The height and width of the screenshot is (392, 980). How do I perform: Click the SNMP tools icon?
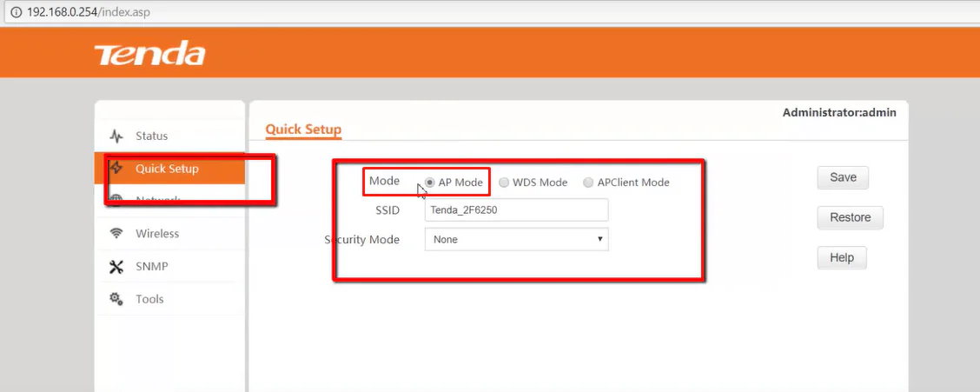(116, 266)
